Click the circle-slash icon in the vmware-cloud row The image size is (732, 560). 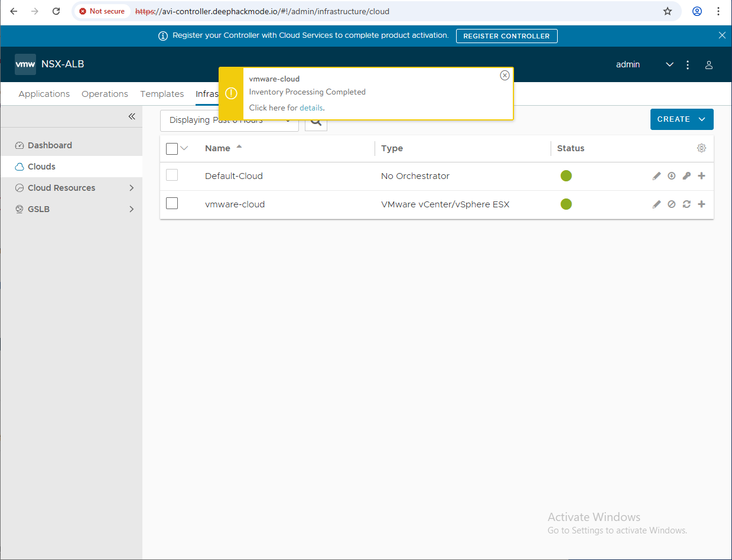pos(671,204)
